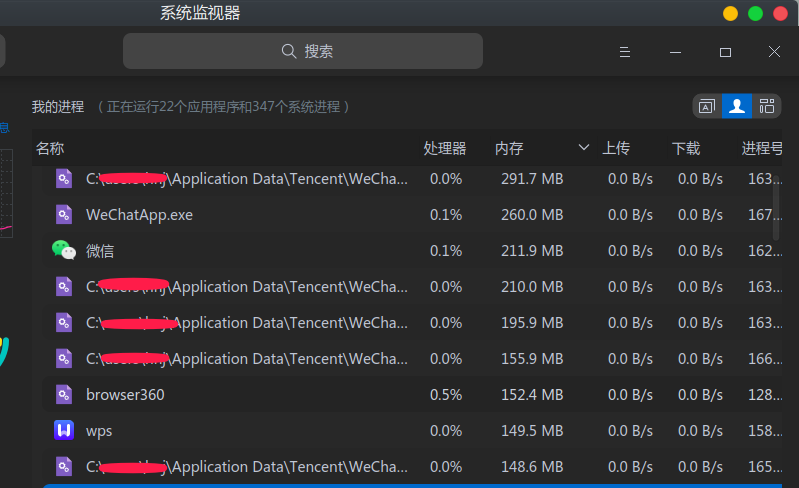The image size is (799, 488).
Task: Select the 微信 process name
Action: tap(100, 251)
